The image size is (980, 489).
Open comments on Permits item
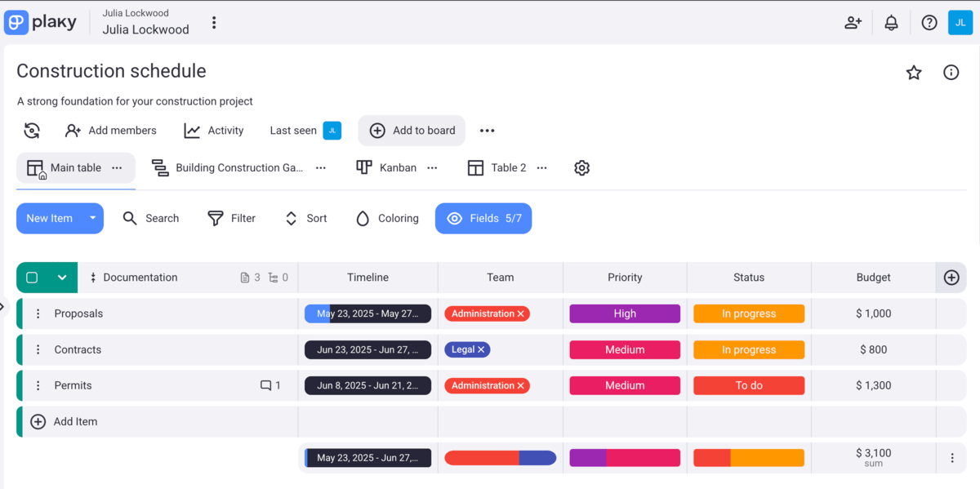(x=269, y=385)
